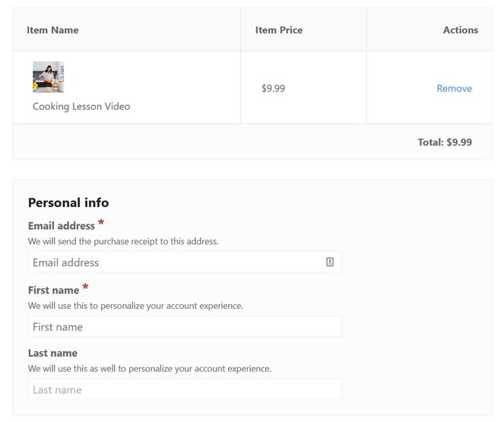Click the Email address field label
This screenshot has width=504, height=422.
click(62, 226)
